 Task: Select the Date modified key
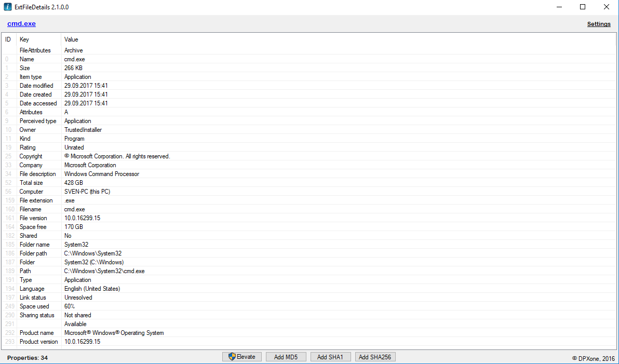coord(36,86)
